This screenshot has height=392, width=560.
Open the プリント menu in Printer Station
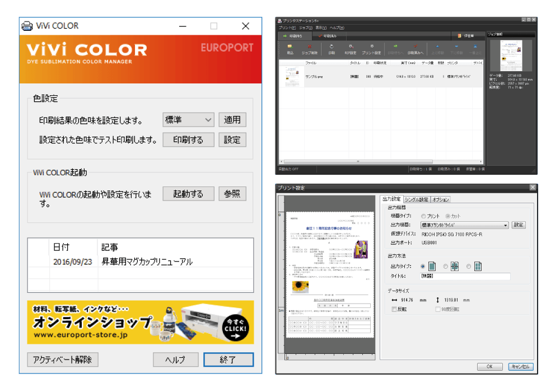click(287, 28)
